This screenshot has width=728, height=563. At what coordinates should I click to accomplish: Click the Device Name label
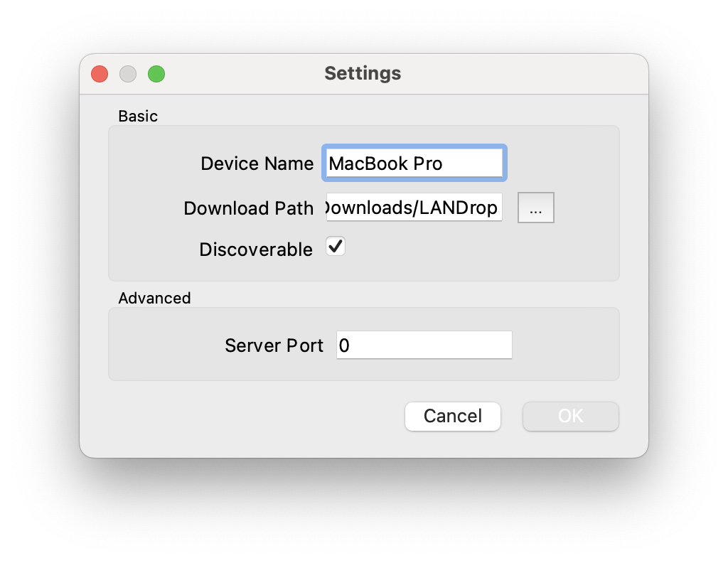coord(257,163)
